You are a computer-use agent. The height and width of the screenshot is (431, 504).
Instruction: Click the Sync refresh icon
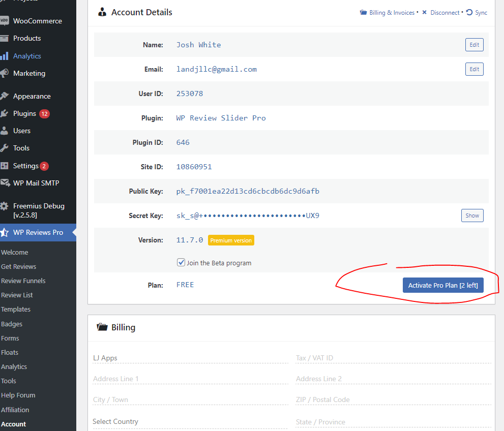tap(469, 13)
